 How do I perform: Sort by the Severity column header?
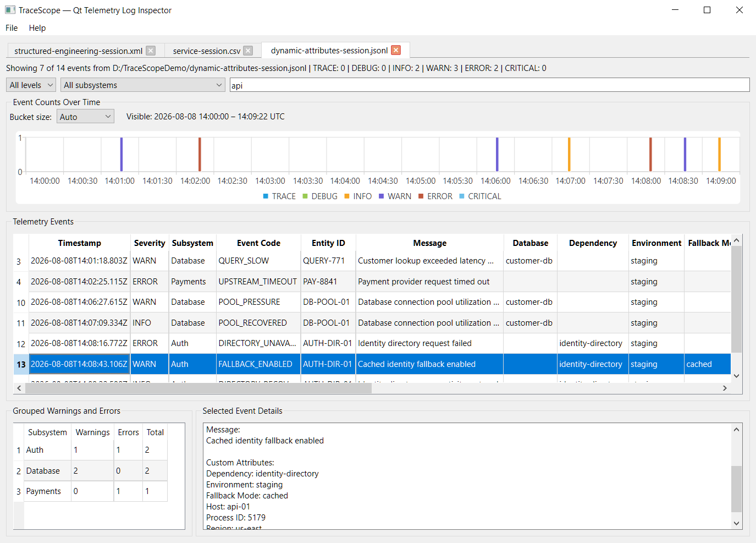[150, 243]
